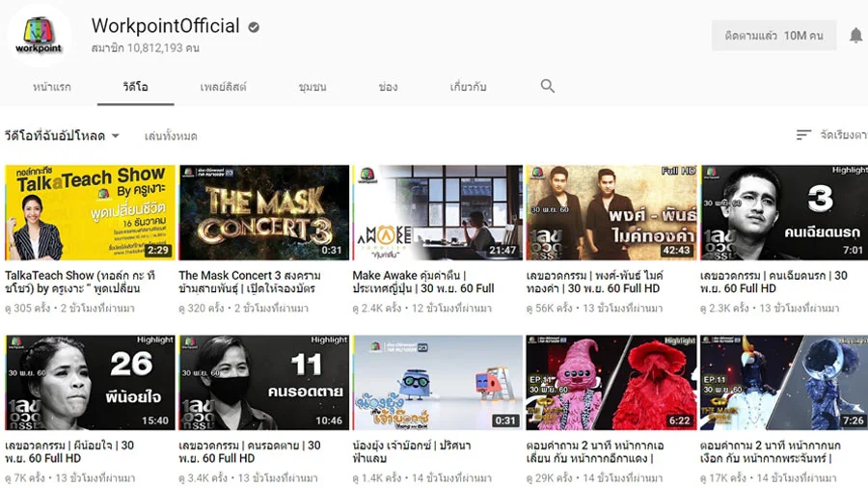Screen dimensions: 868x488
Task: Switch to the วิดีโอ tab
Action: (x=136, y=87)
